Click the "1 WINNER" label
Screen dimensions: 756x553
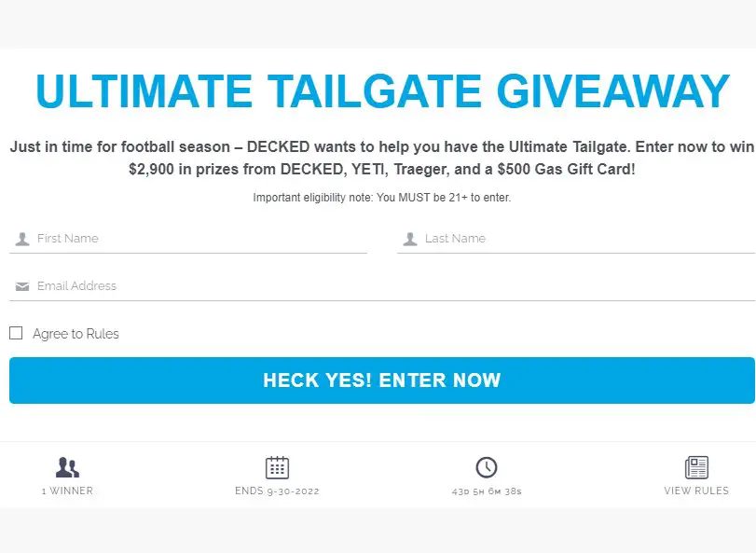tap(67, 491)
